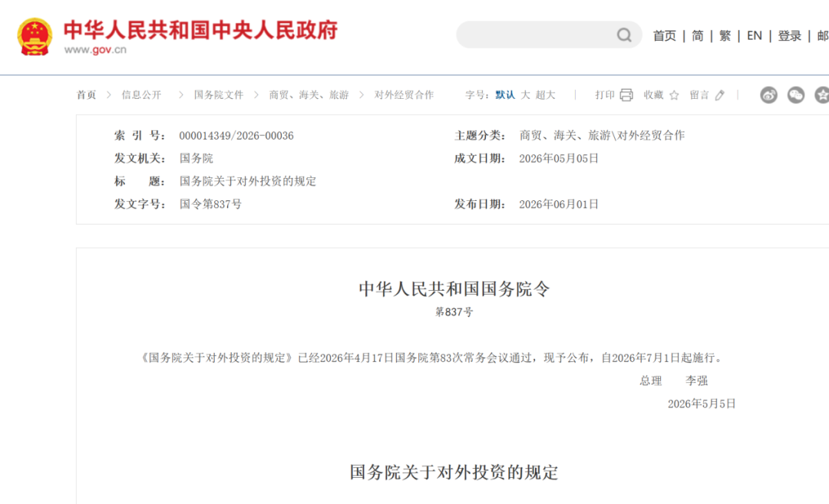Image resolution: width=829 pixels, height=504 pixels.
Task: Click 总理 title text
Action: pyautogui.click(x=651, y=381)
